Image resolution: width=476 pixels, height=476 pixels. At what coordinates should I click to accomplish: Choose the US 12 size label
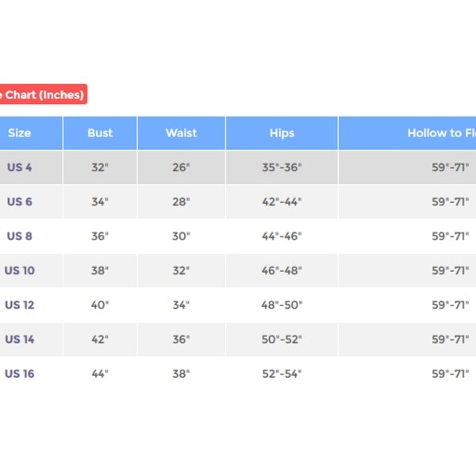(x=20, y=305)
